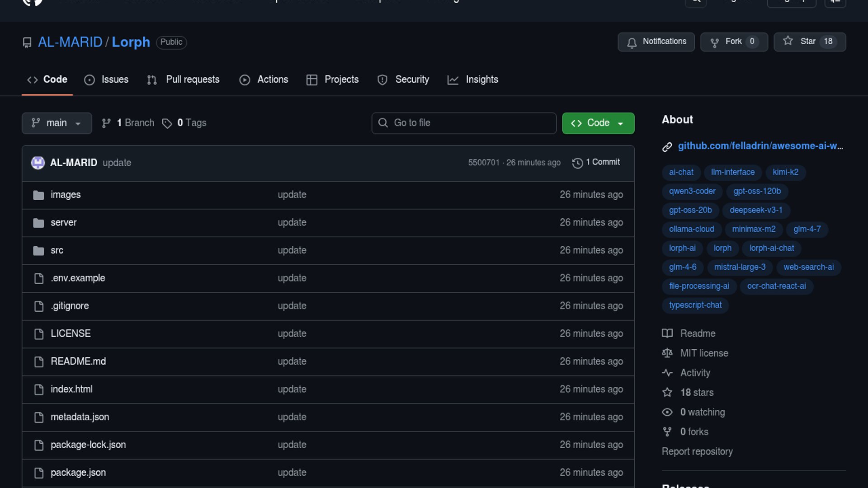
Task: Click the metadata.json file icon
Action: coord(39,418)
